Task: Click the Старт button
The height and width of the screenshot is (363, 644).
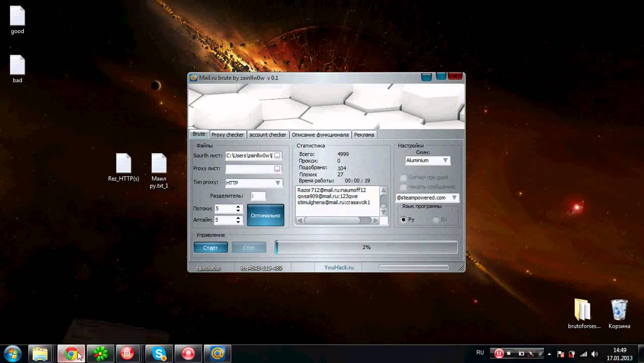Action: coord(211,248)
